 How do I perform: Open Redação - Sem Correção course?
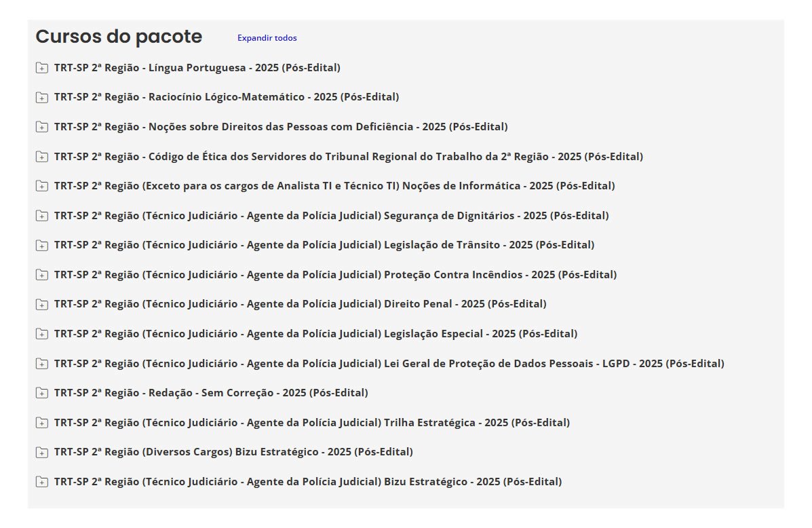(211, 393)
